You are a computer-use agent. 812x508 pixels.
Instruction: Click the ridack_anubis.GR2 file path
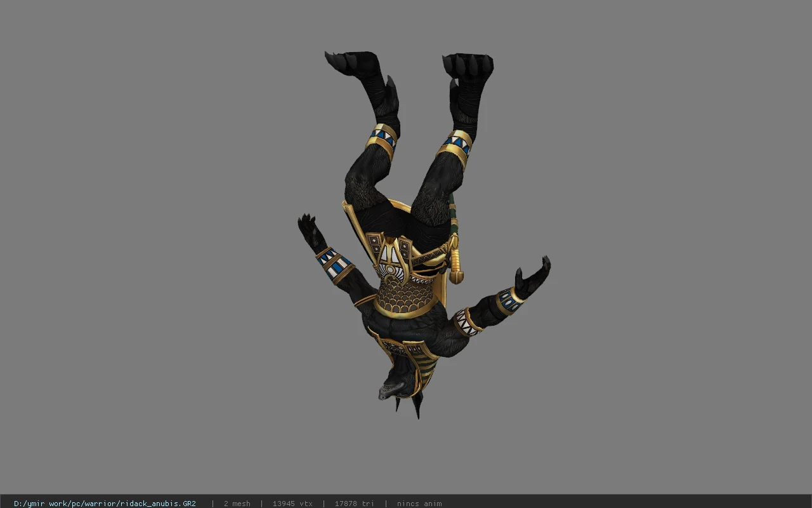point(105,504)
